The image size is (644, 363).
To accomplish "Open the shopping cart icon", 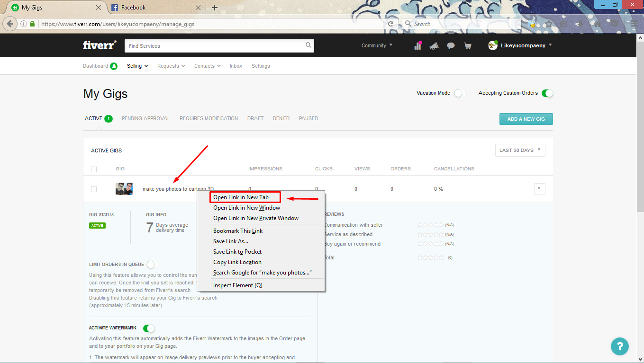I will tap(468, 46).
